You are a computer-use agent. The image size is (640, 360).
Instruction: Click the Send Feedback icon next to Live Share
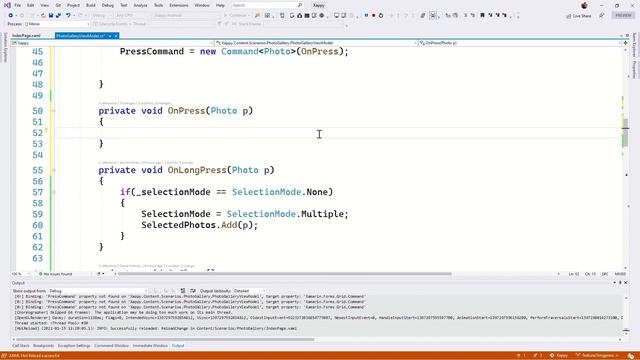pyautogui.click(x=602, y=16)
